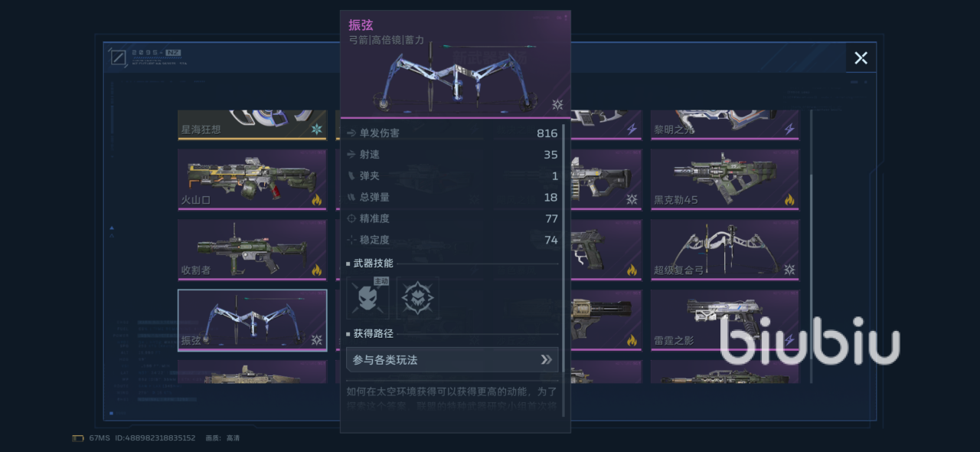Click the 单发伤害 stat row

(x=452, y=133)
